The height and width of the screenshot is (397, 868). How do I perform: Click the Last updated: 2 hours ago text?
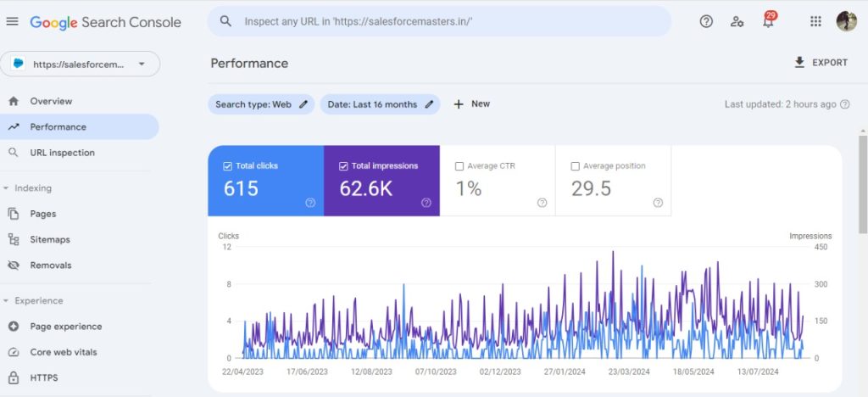point(781,104)
